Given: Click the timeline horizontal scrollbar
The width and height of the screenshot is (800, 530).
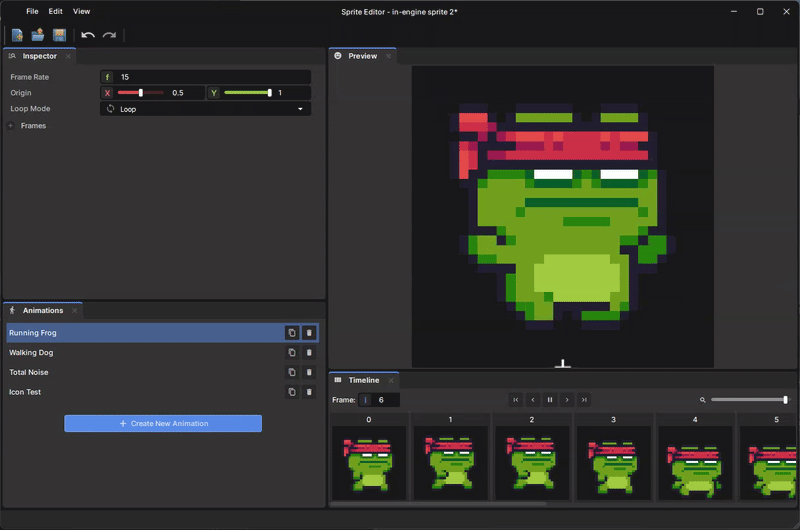Looking at the screenshot, I should point(438,504).
